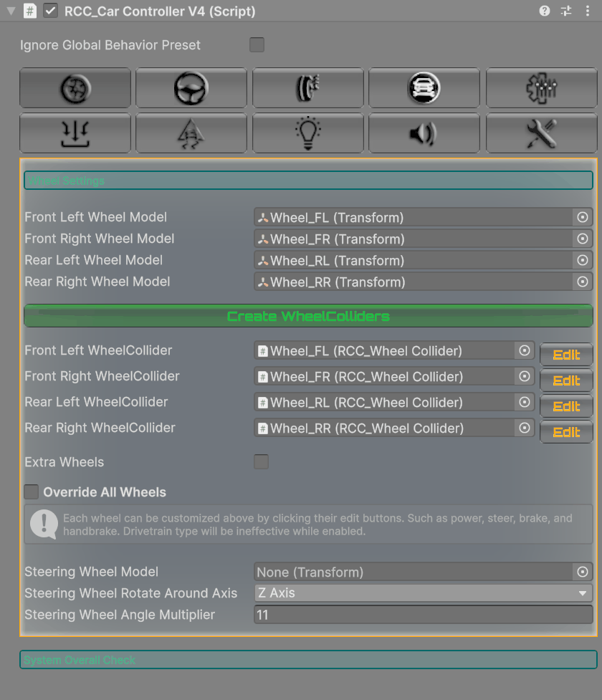This screenshot has width=602, height=700.
Task: Click the C# script hash icon
Action: (30, 11)
